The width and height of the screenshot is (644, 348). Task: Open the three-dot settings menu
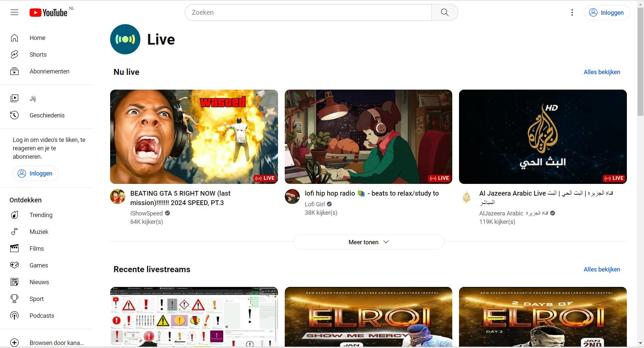point(572,13)
